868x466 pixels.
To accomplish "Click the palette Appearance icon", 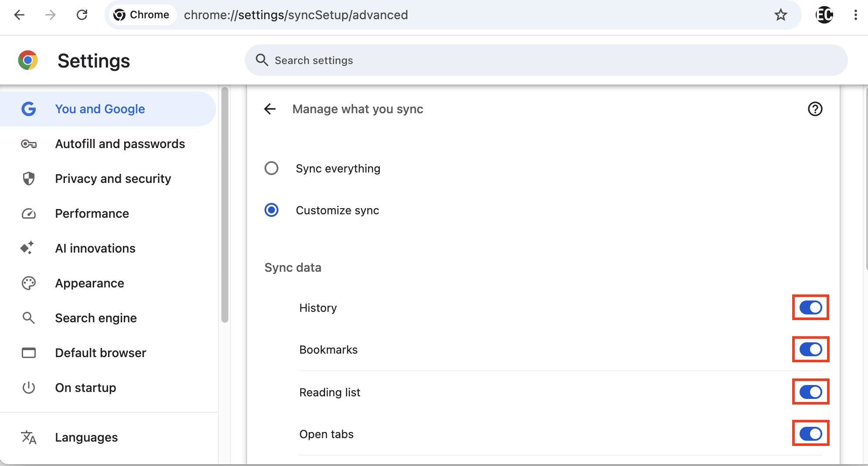I will [29, 283].
